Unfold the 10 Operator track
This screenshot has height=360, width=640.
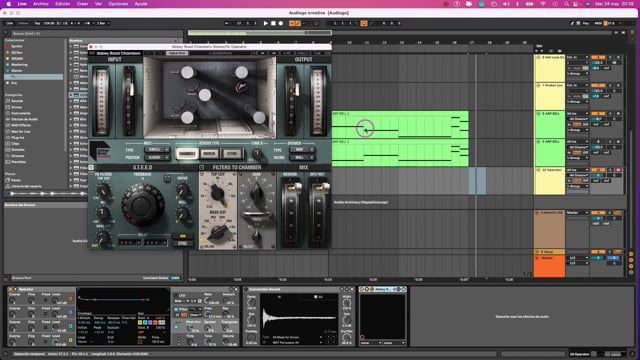[538, 170]
